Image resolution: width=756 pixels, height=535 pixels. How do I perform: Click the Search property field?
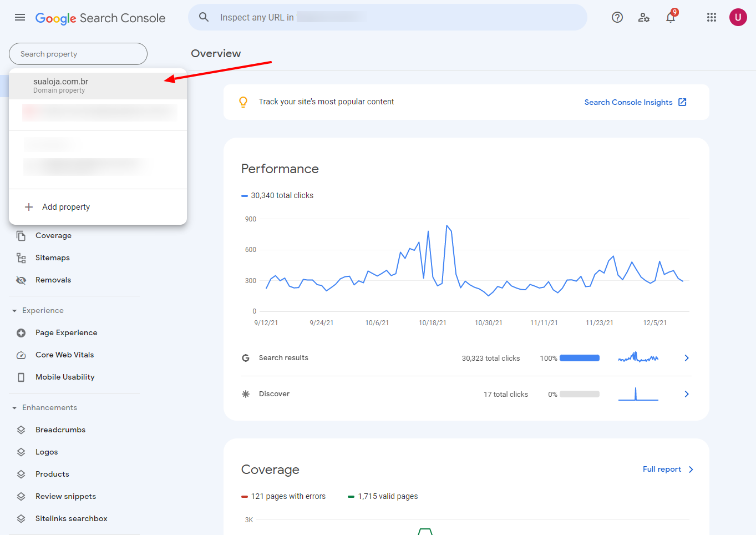[78, 54]
